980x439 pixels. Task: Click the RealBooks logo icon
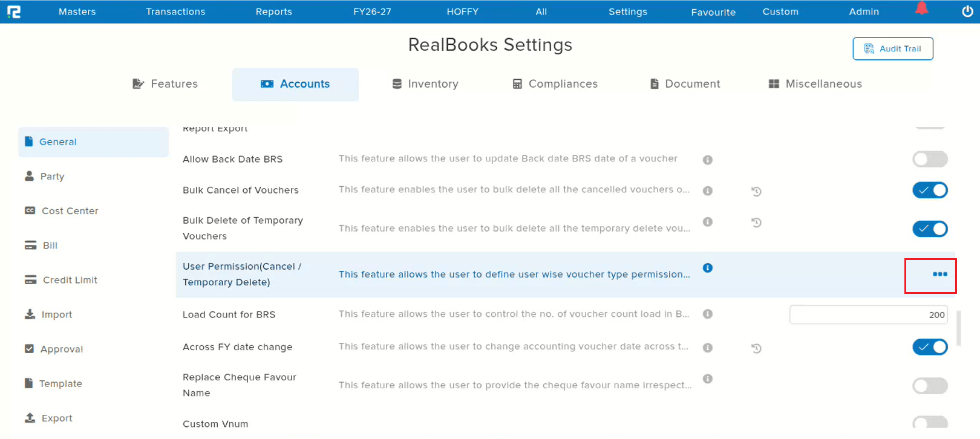(14, 11)
